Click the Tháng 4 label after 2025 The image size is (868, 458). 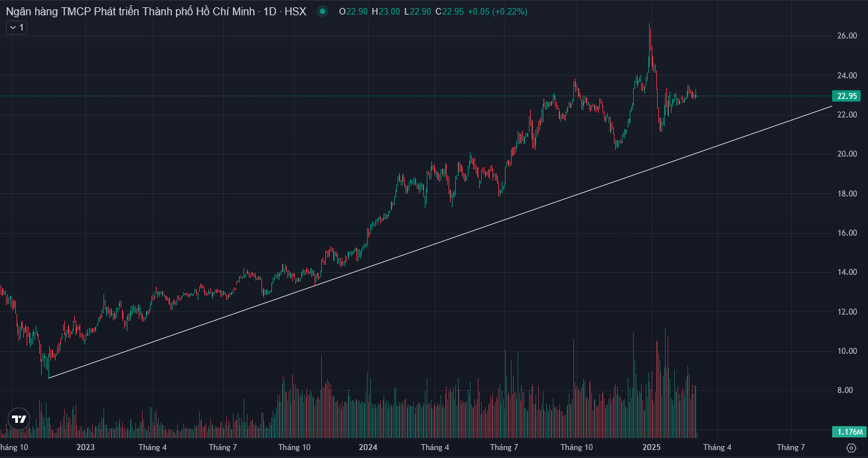717,447
